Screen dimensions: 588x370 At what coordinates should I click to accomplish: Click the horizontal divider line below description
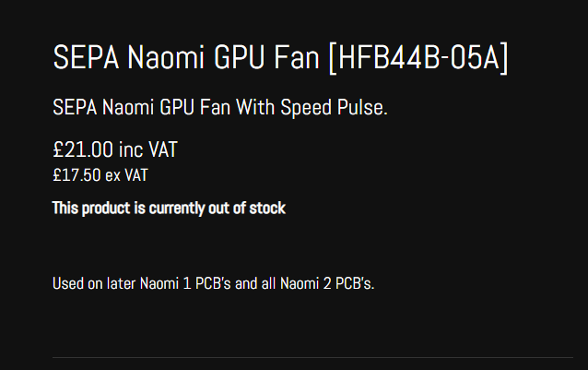(312, 357)
